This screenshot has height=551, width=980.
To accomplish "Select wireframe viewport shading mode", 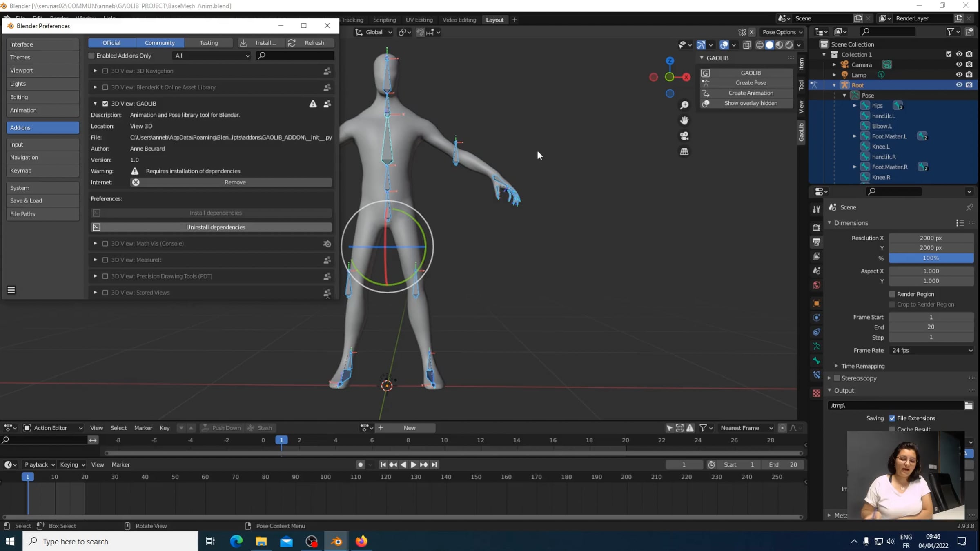I will point(759,45).
